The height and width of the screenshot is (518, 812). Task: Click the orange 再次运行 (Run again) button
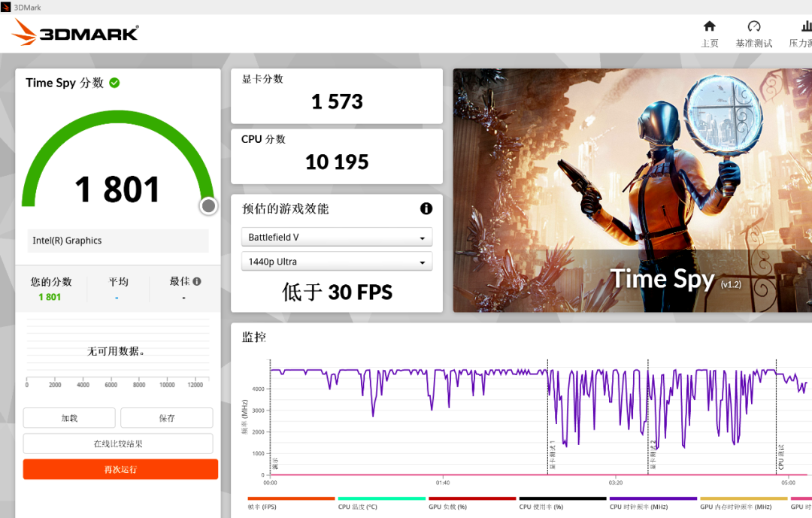[x=120, y=469]
